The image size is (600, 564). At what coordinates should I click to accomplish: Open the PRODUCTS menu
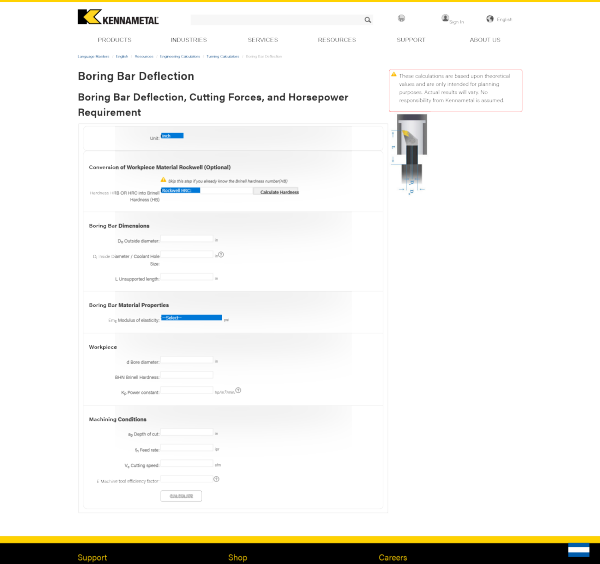pyautogui.click(x=114, y=40)
